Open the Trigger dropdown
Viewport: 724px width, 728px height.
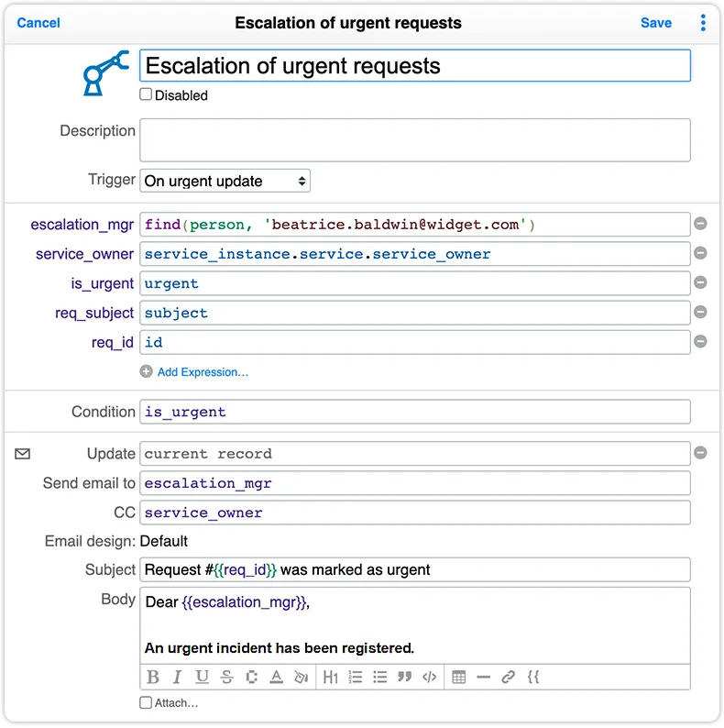click(x=225, y=181)
